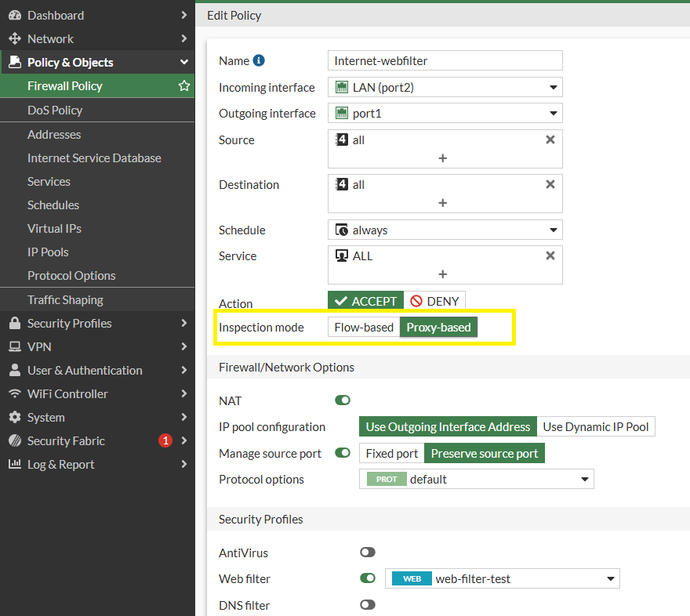This screenshot has height=616, width=690.
Task: Click the info icon beside Name
Action: click(x=259, y=60)
